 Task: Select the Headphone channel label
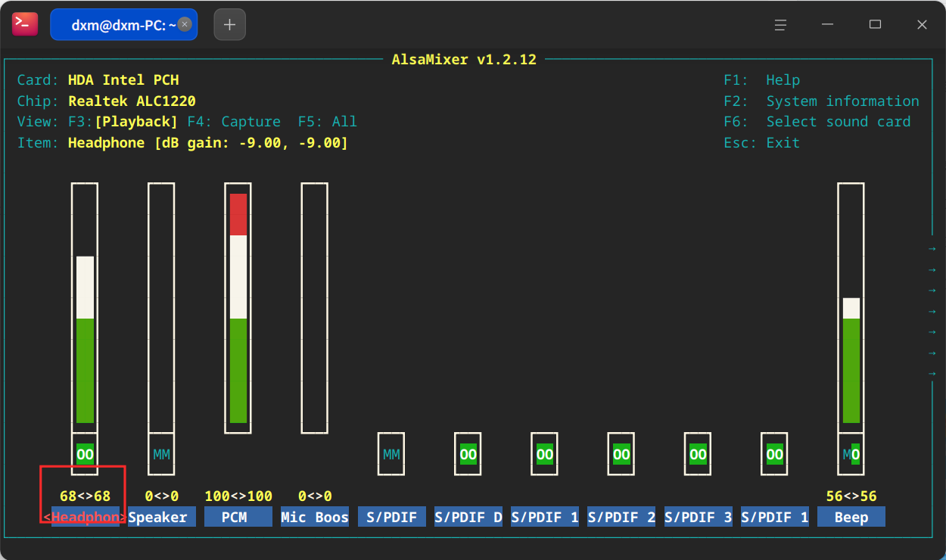(x=85, y=518)
